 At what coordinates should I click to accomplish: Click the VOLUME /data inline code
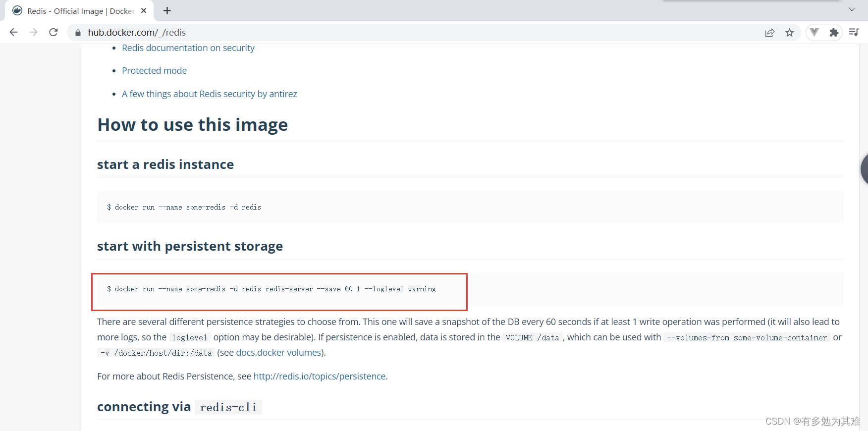(533, 338)
